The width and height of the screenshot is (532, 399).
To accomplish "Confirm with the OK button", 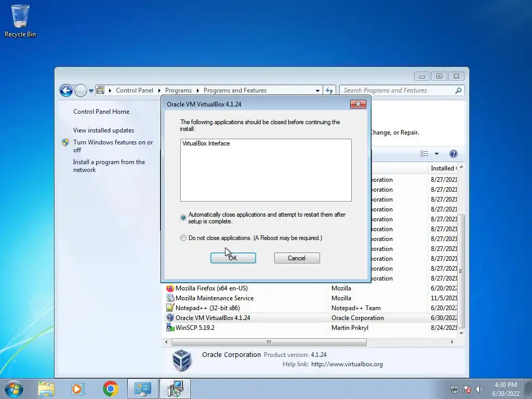I will (x=233, y=258).
